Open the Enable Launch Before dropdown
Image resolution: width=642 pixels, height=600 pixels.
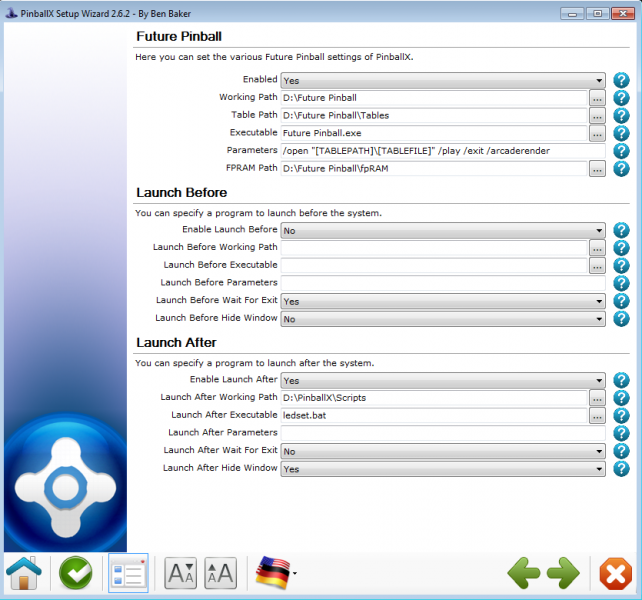pyautogui.click(x=443, y=230)
